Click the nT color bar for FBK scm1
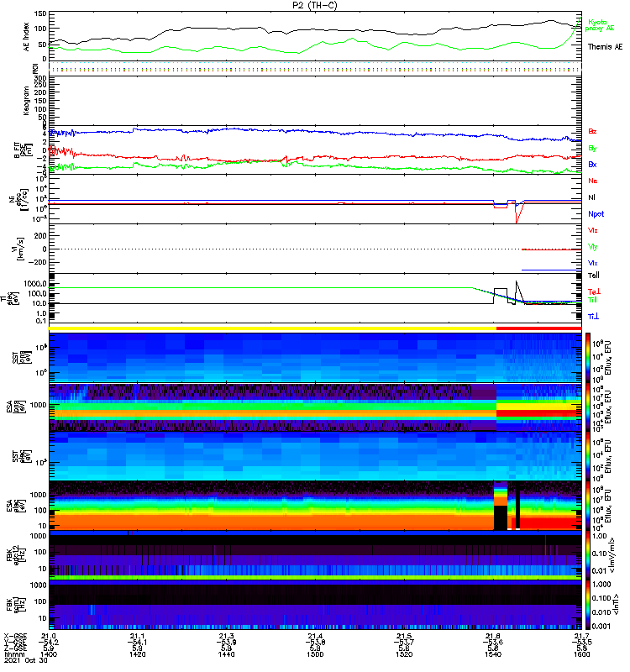This screenshot has height=672, width=630. [x=588, y=604]
